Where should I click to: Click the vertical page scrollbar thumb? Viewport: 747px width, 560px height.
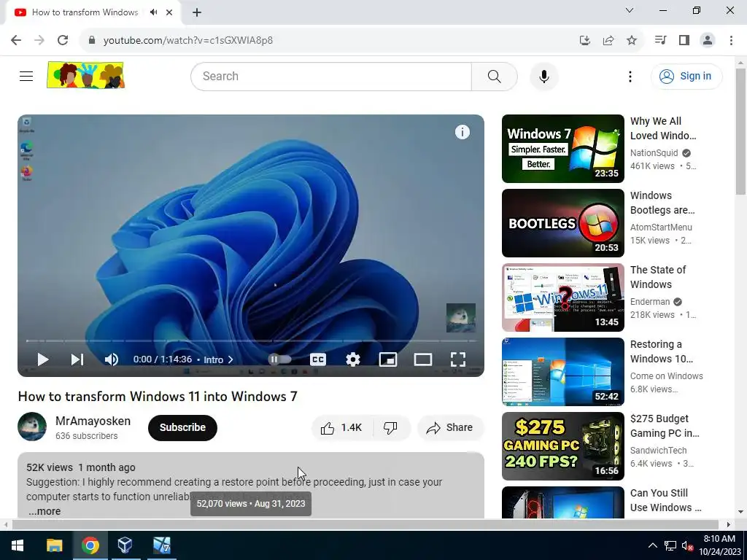pyautogui.click(x=740, y=131)
